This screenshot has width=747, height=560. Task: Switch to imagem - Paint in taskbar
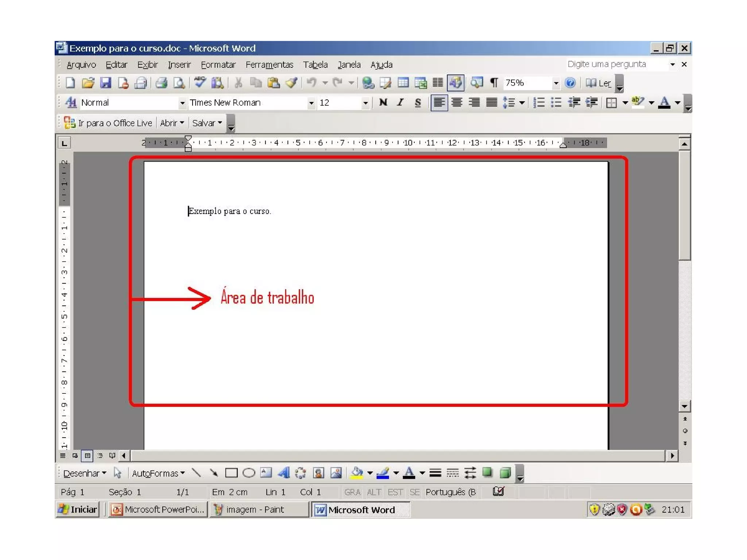tap(255, 509)
